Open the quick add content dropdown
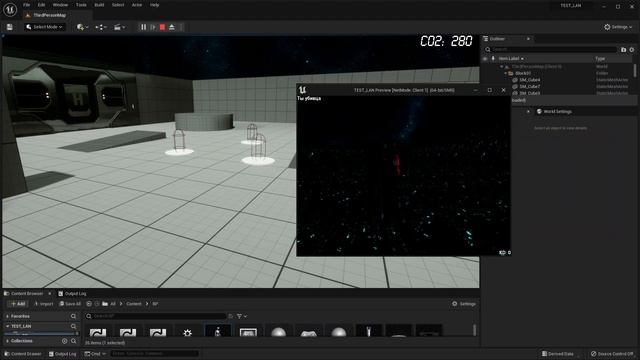This screenshot has width=640, height=360. coord(82,27)
